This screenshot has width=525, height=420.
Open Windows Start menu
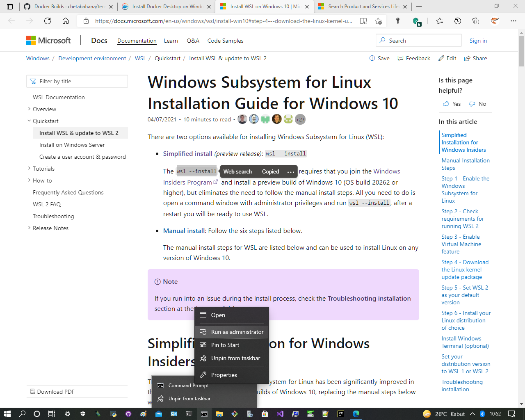[x=7, y=414]
